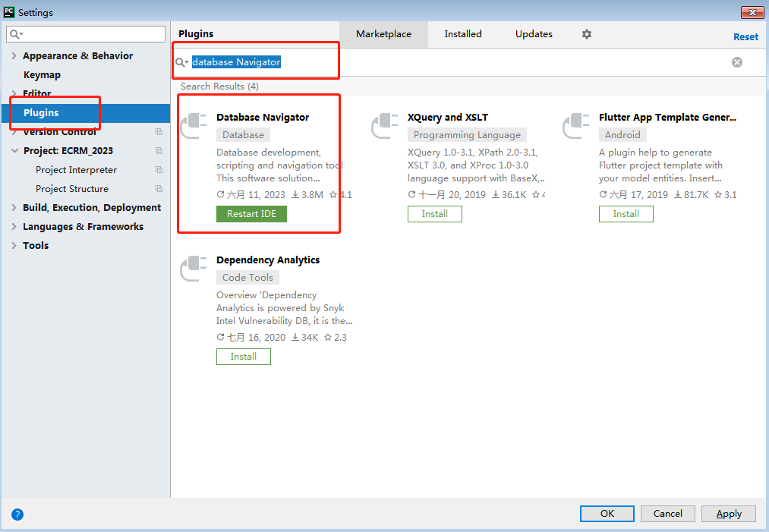Image resolution: width=769 pixels, height=532 pixels.
Task: Install Flutter App Template Generator plugin
Action: point(626,214)
